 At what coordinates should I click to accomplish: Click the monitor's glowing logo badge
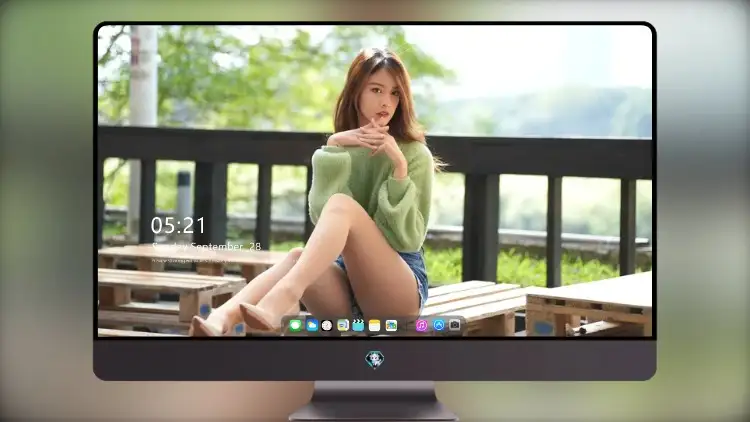coord(375,360)
